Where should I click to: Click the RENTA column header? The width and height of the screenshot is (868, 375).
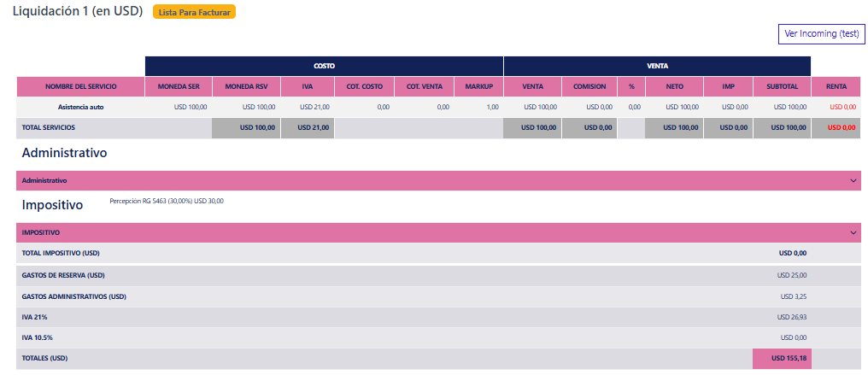coord(836,87)
